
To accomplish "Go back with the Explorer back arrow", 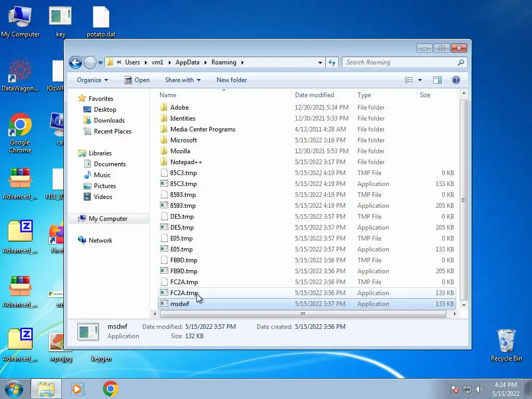I will [x=75, y=62].
